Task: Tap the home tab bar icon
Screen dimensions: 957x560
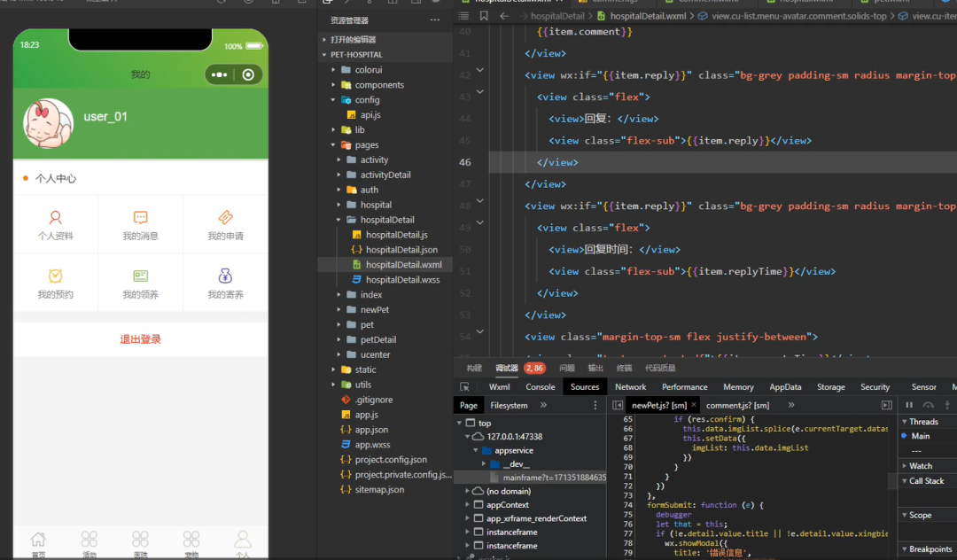Action: [38, 540]
